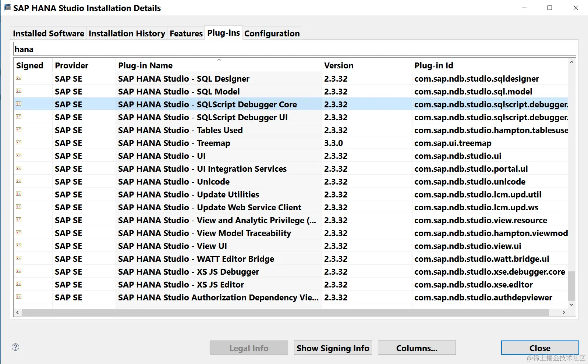Click the signed icon for SQL Model row
The width and height of the screenshot is (588, 364).
coord(19,91)
